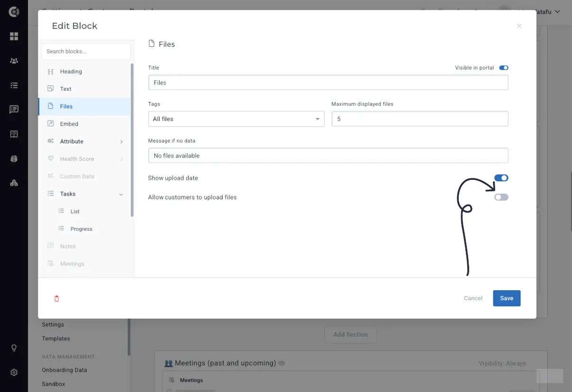Click the Save button
572x392 pixels.
(507, 298)
